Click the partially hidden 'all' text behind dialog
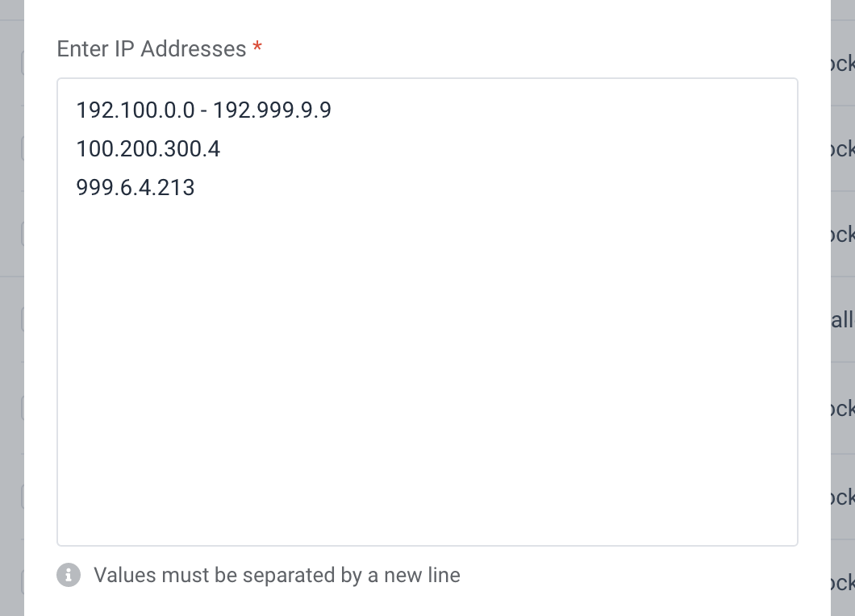The width and height of the screenshot is (855, 616). (x=842, y=320)
